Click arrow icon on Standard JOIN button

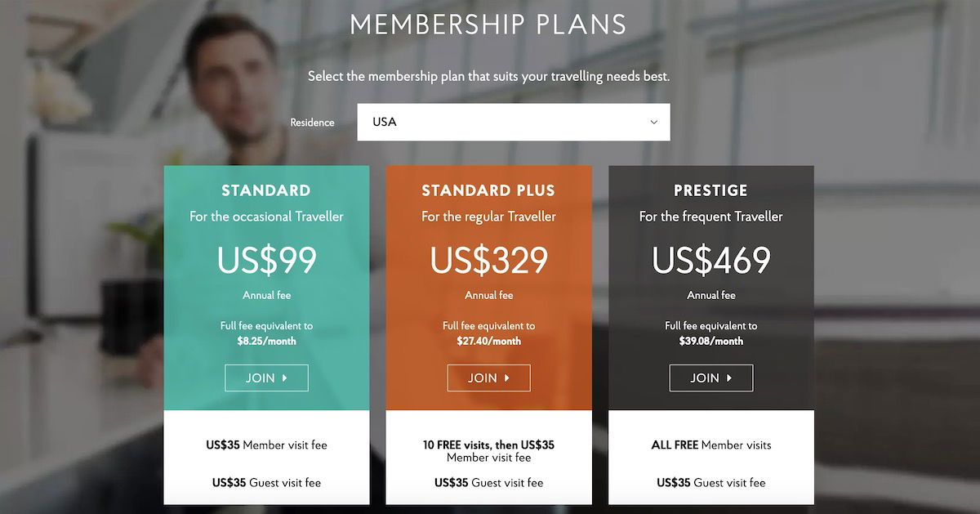click(285, 378)
